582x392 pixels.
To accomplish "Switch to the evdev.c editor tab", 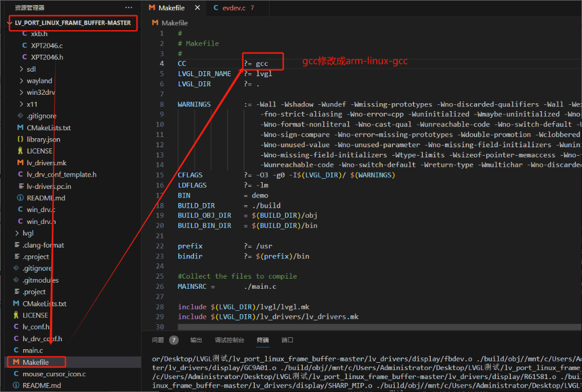I will [234, 8].
